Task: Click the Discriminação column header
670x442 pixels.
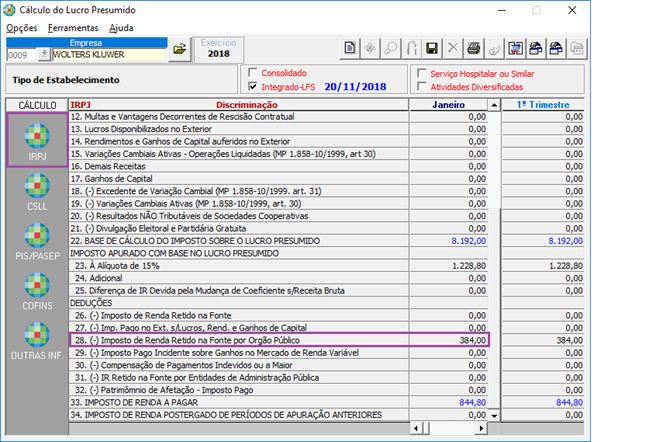Action: (x=247, y=105)
